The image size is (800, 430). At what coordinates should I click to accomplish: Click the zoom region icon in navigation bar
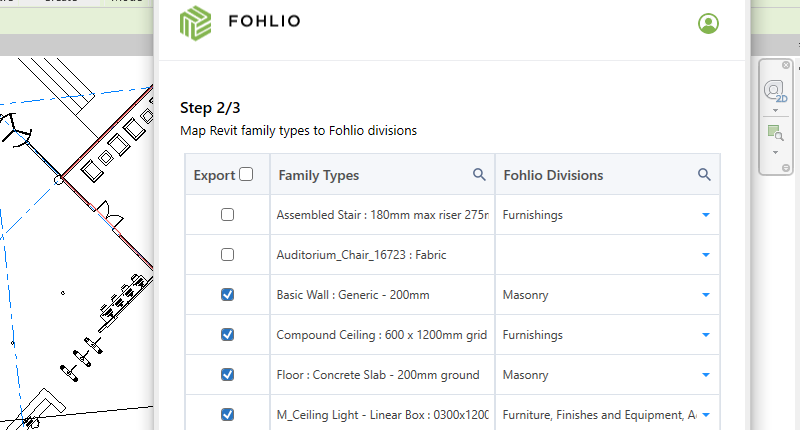click(x=776, y=133)
